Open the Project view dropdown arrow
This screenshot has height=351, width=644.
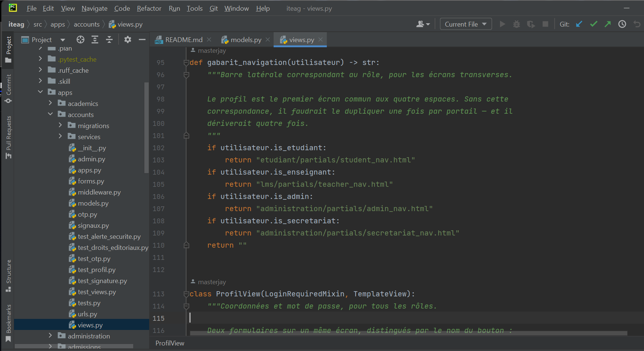tap(63, 40)
